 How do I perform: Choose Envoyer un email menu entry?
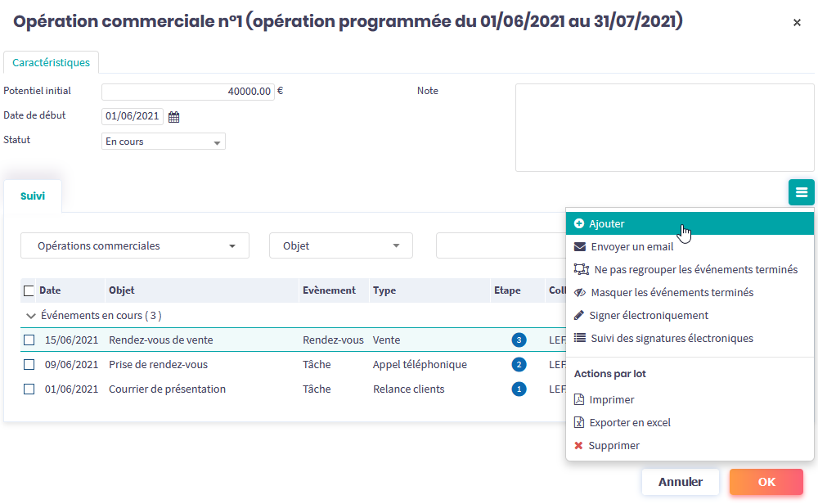(x=631, y=246)
